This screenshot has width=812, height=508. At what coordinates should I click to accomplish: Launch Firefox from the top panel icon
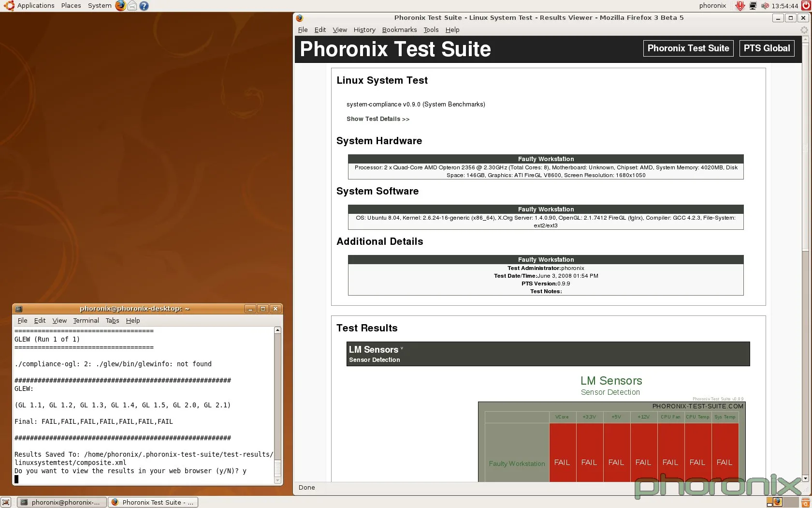click(120, 6)
